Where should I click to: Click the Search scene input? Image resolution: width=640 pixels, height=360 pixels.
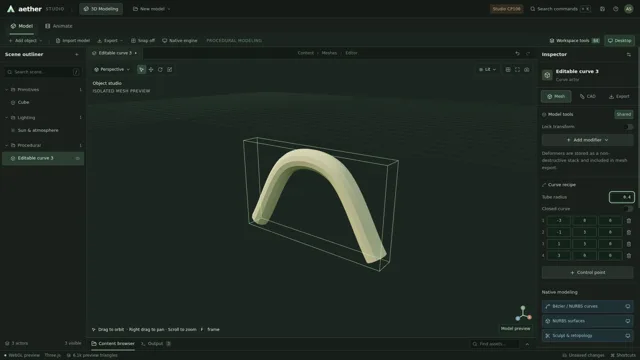point(43,72)
